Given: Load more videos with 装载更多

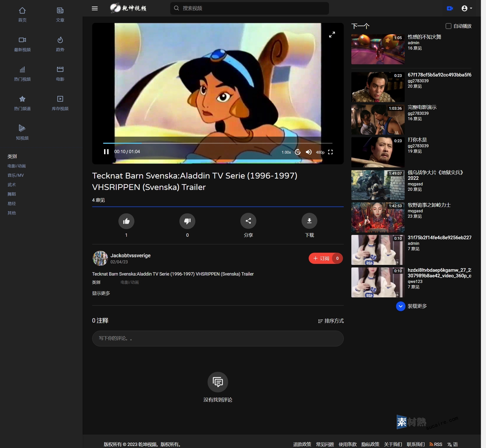Looking at the screenshot, I should coord(411,306).
